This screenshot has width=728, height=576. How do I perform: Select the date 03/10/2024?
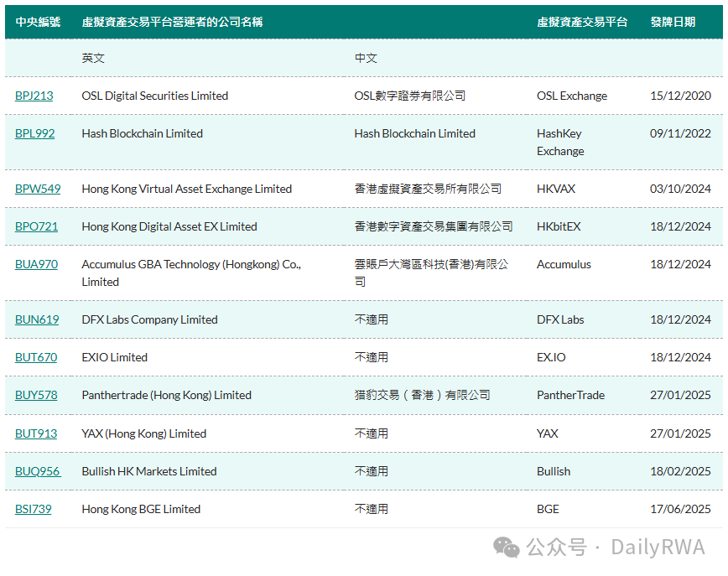click(x=681, y=189)
